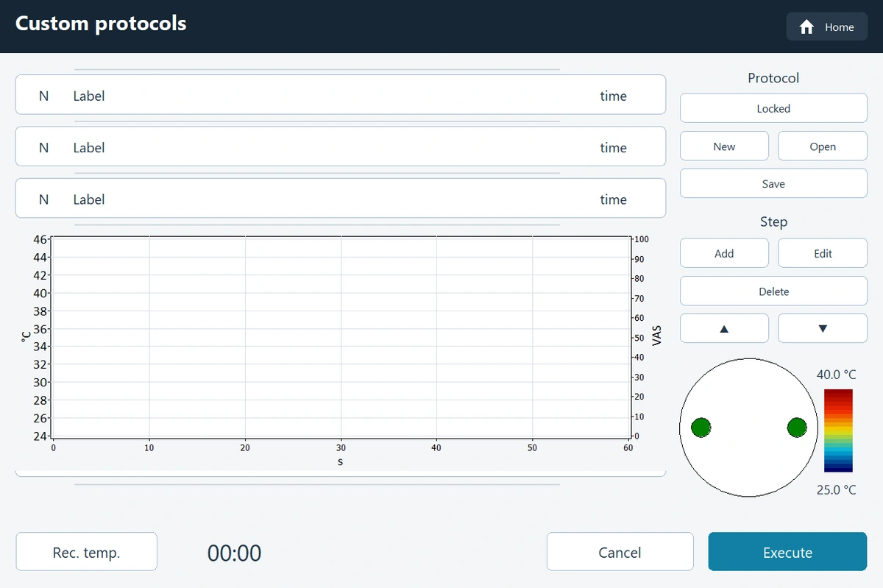The height and width of the screenshot is (588, 883).
Task: Click the 40.0 °C maximum label
Action: coord(837,375)
